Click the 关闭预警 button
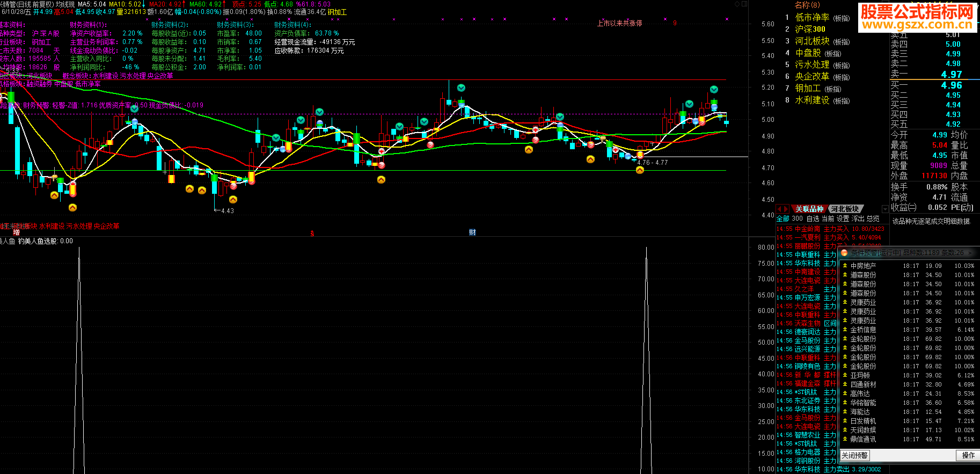Viewport: 980px width, 474px height. 854,455
